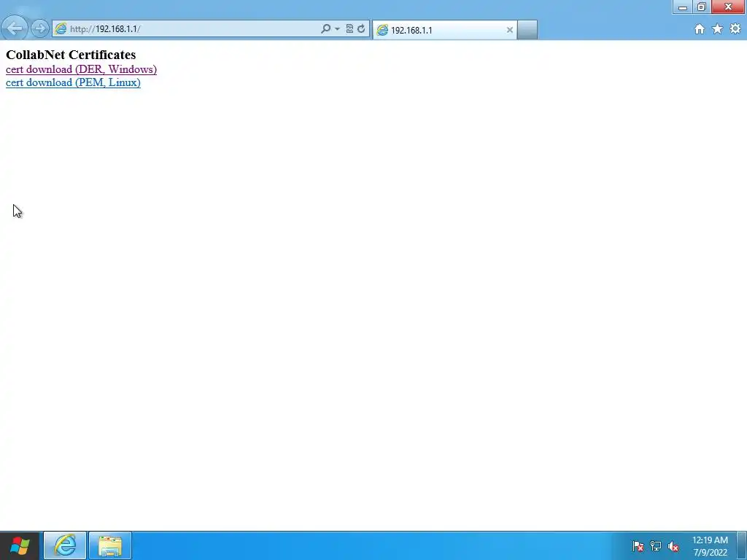The image size is (747, 560).
Task: Open Windows Explorer from taskbar
Action: [x=110, y=545]
